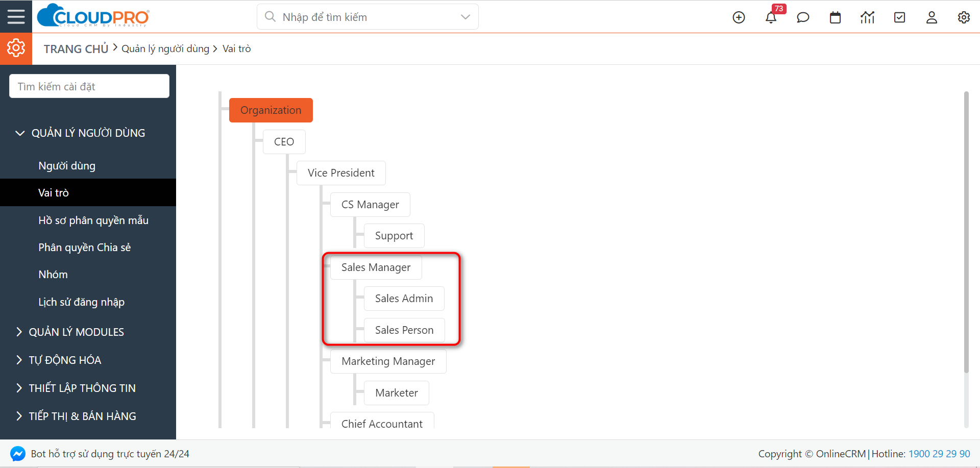Select the CEO role node

pos(284,142)
